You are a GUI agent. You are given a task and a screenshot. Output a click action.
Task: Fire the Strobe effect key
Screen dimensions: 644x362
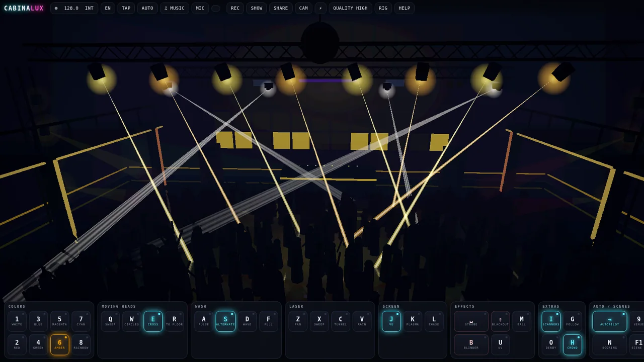point(471,321)
